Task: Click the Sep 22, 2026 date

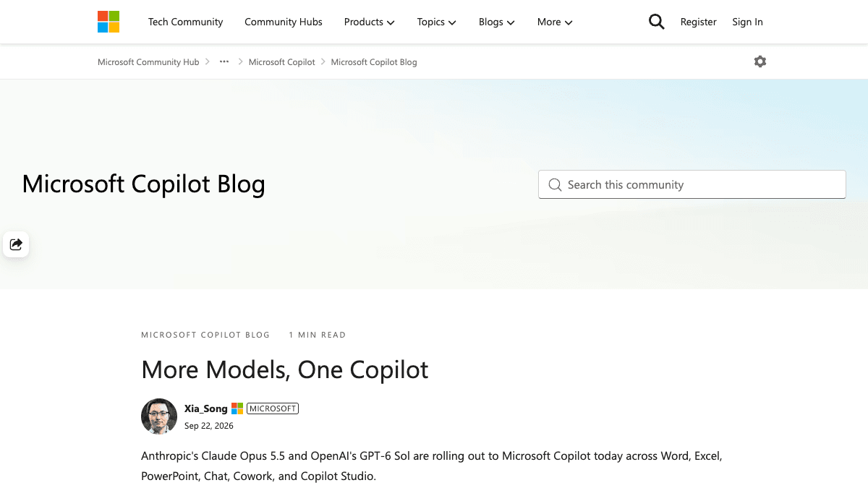Action: click(x=209, y=426)
